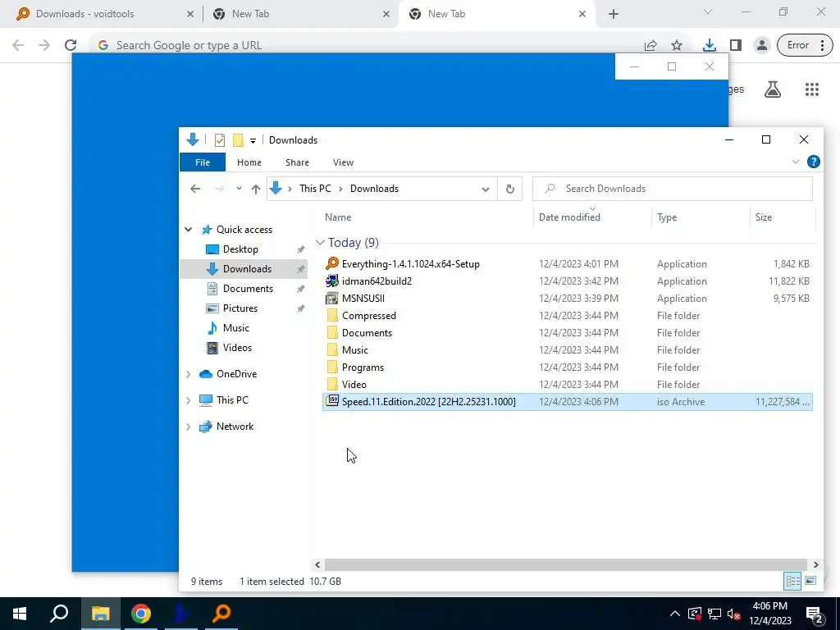Open Google apps grid icon
Image resolution: width=840 pixels, height=630 pixels.
tap(811, 89)
